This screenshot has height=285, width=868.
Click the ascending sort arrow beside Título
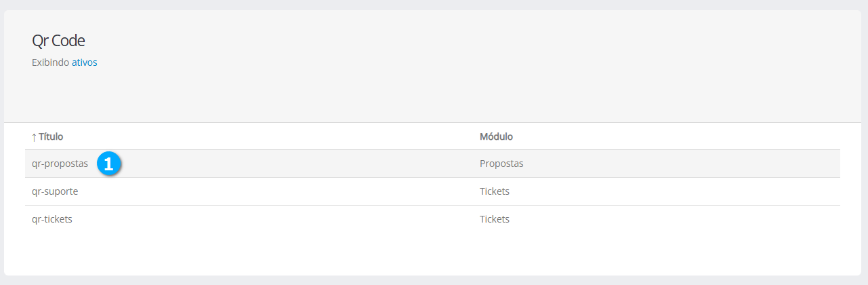click(34, 136)
